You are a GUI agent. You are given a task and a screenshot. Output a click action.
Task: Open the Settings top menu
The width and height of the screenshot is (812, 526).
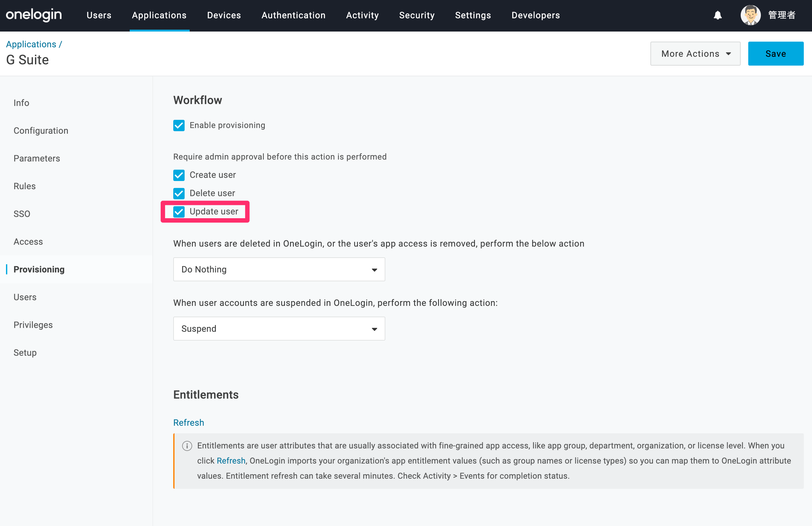(473, 15)
